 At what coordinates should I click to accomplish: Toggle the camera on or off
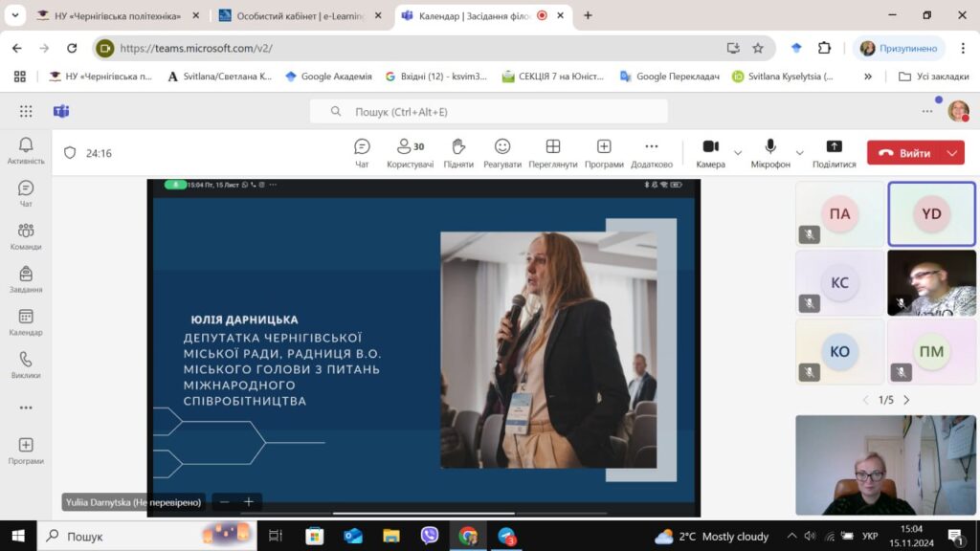[x=710, y=152]
